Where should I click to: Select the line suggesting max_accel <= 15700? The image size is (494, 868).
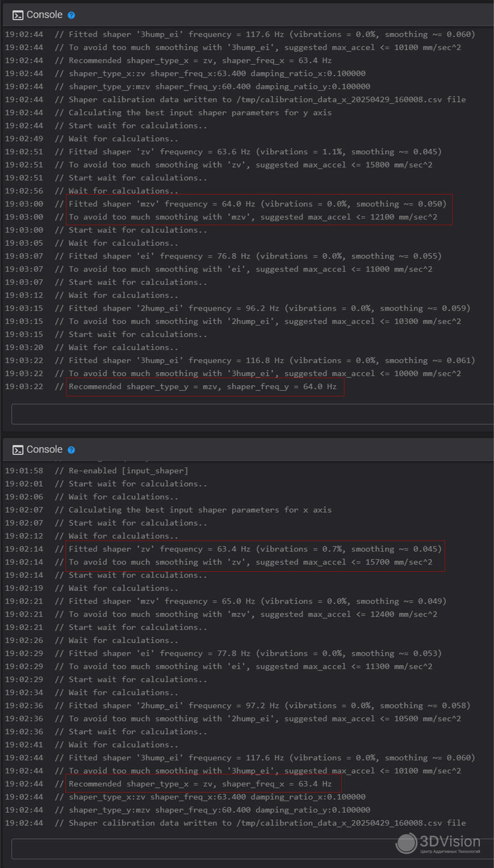click(250, 562)
